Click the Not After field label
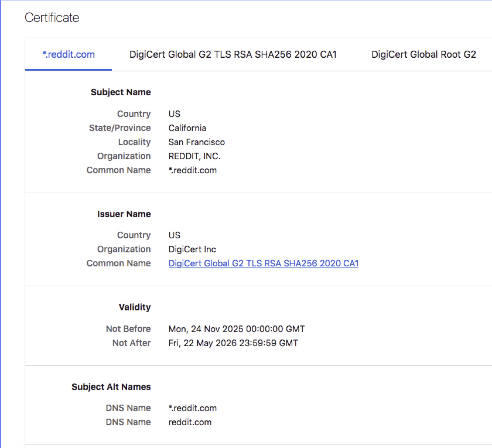Viewport: 492px width, 448px height. (132, 343)
